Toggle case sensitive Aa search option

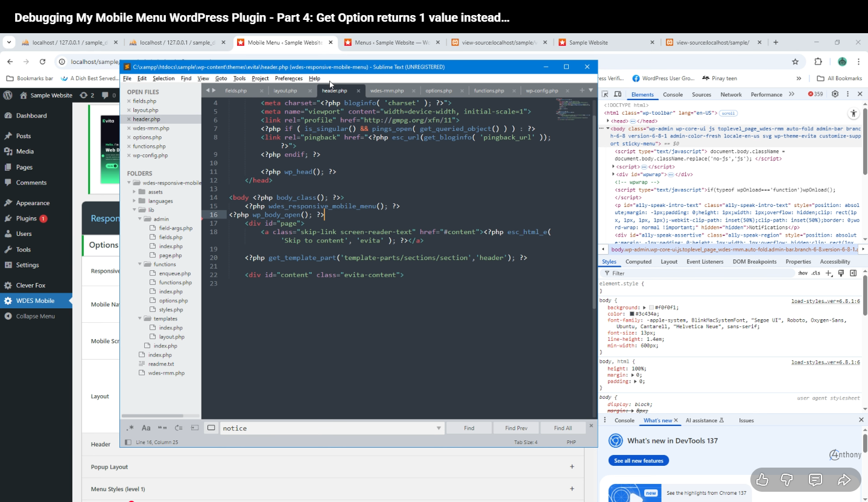point(146,428)
